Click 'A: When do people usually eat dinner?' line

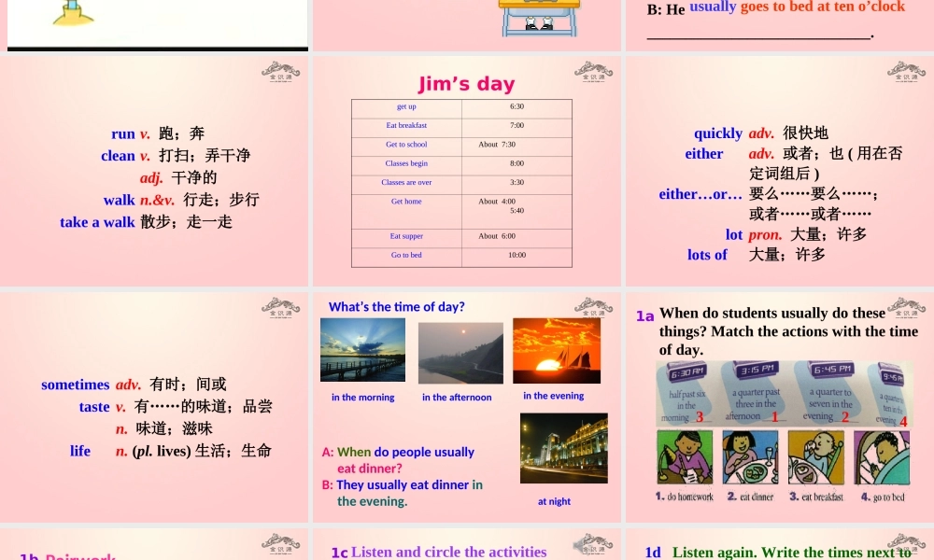pyautogui.click(x=398, y=460)
